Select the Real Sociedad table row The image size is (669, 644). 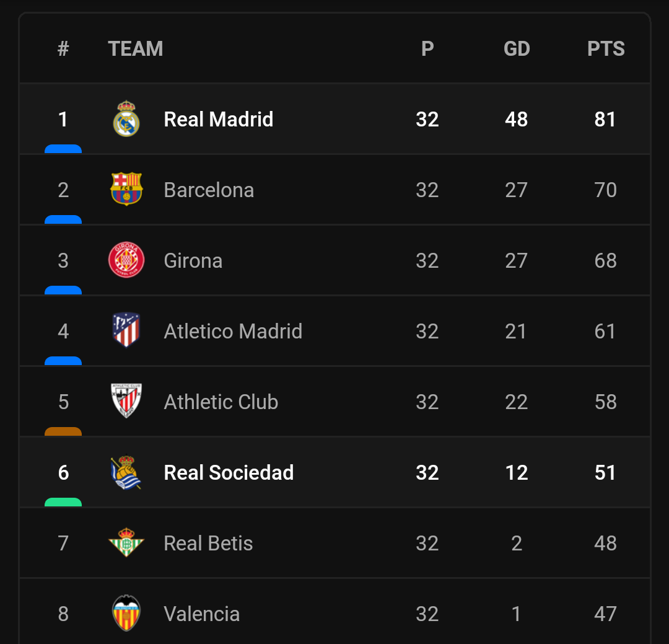pyautogui.click(x=334, y=472)
